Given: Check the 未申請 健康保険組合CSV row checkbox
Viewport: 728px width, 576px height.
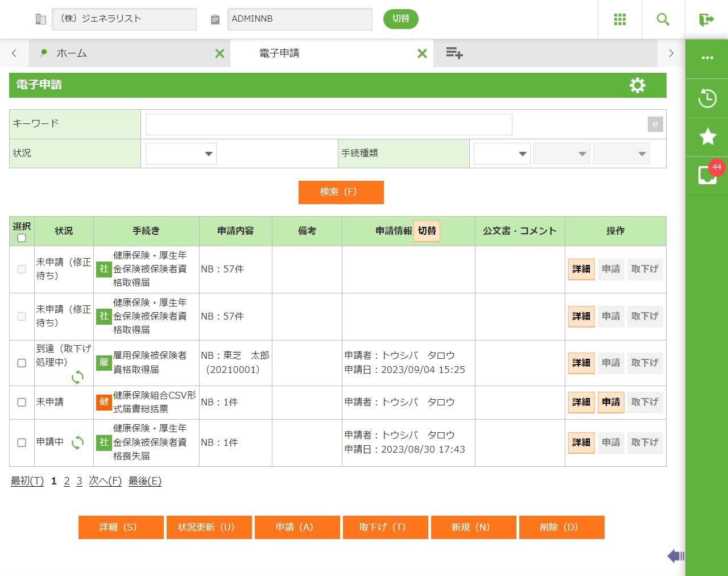Looking at the screenshot, I should (22, 403).
